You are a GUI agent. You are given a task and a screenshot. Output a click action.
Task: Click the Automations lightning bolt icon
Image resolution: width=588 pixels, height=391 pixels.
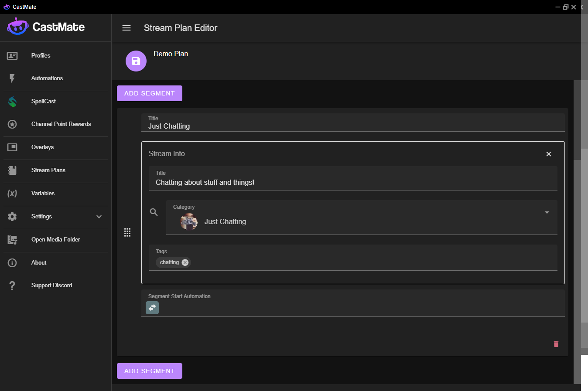12,78
